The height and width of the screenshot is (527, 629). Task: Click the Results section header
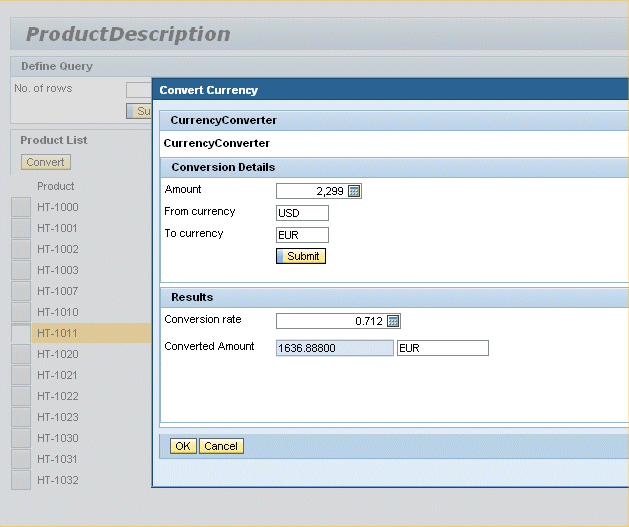(x=394, y=297)
